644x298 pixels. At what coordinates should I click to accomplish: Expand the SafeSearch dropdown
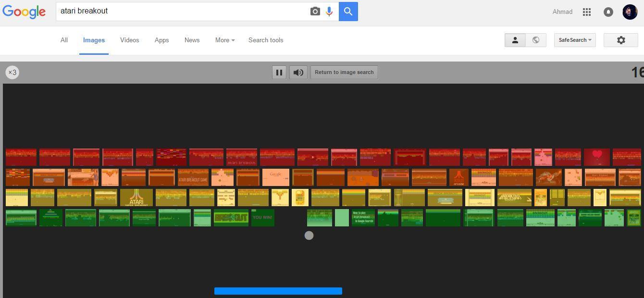[x=575, y=40]
